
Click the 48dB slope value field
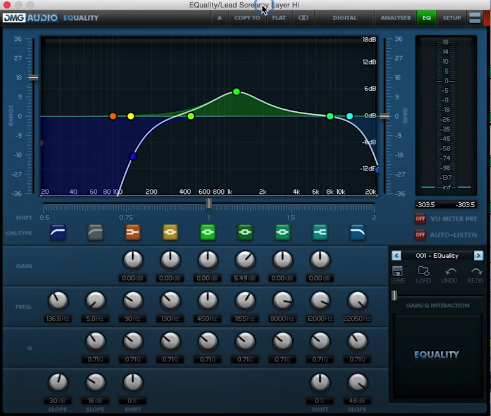point(357,400)
